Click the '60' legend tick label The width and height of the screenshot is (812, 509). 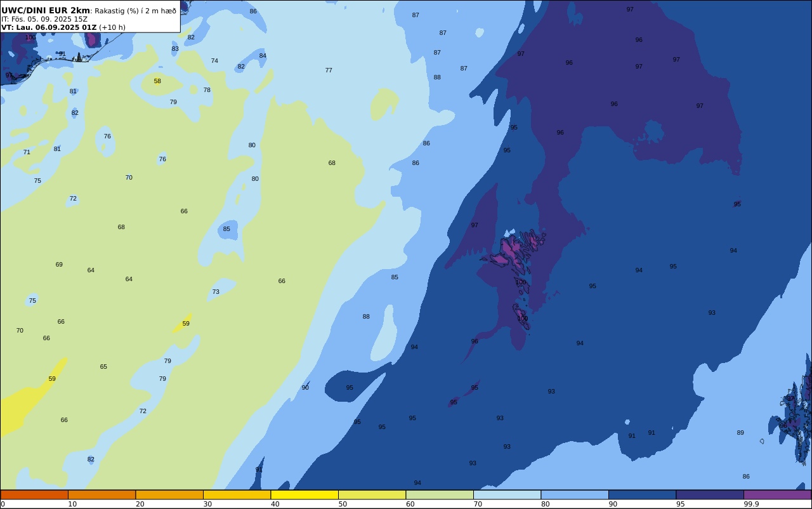point(410,504)
